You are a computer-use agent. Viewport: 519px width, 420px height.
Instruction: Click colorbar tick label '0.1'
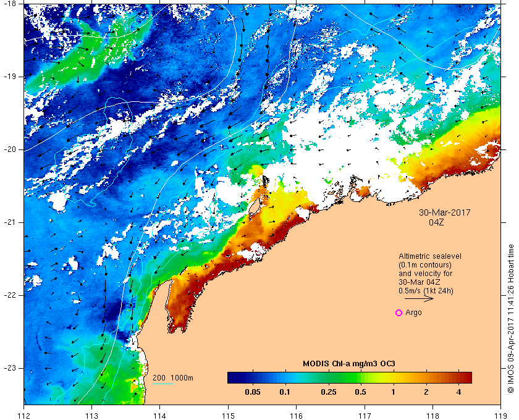[x=285, y=392]
